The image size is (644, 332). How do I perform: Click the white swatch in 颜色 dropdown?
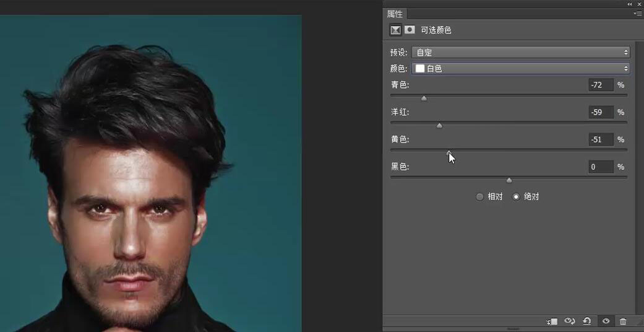point(420,69)
